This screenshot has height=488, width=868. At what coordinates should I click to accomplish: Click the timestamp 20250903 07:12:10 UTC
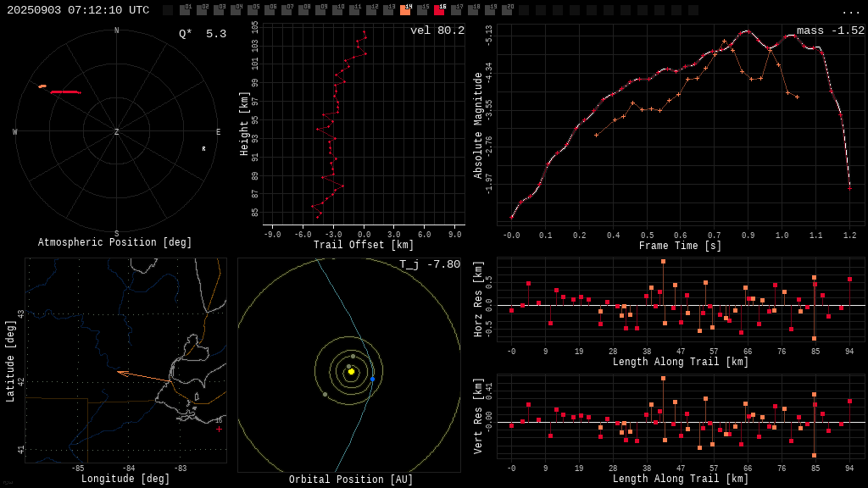pyautogui.click(x=78, y=10)
